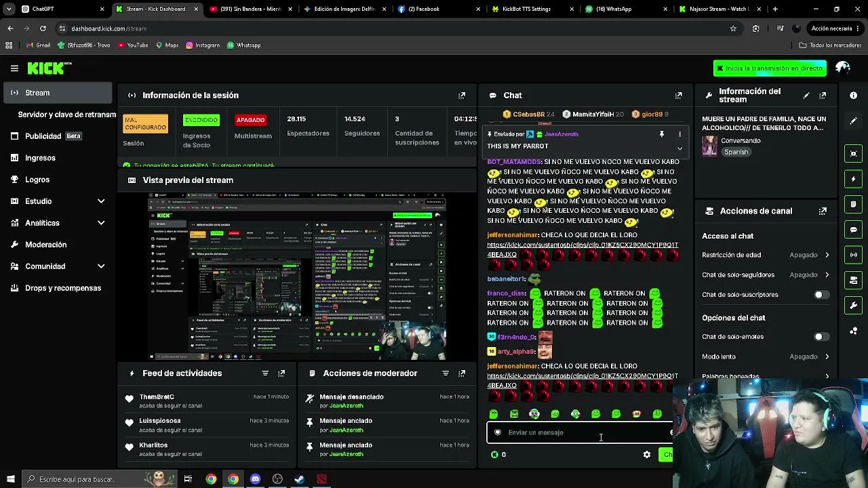Switch to the ChatGPT browser tab
The width and height of the screenshot is (868, 488).
61,9
